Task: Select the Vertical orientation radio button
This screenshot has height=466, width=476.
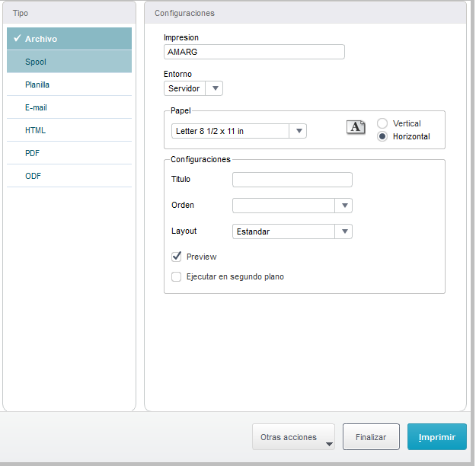Action: 382,123
